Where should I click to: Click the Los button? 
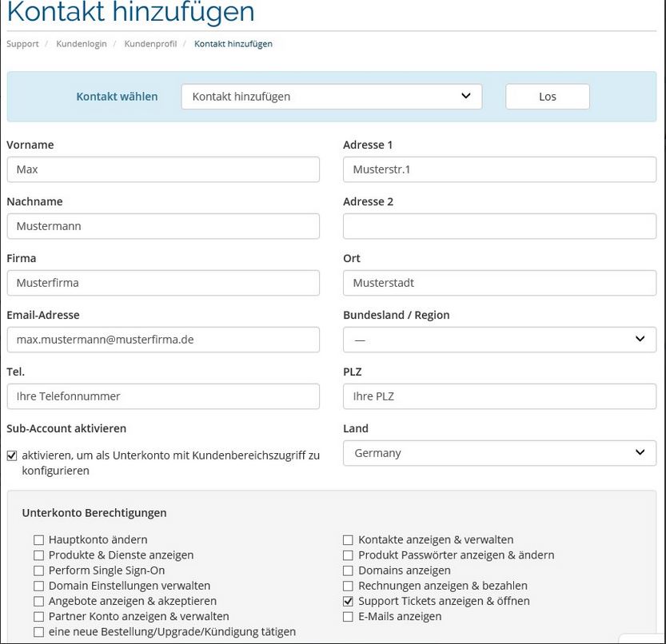(547, 97)
